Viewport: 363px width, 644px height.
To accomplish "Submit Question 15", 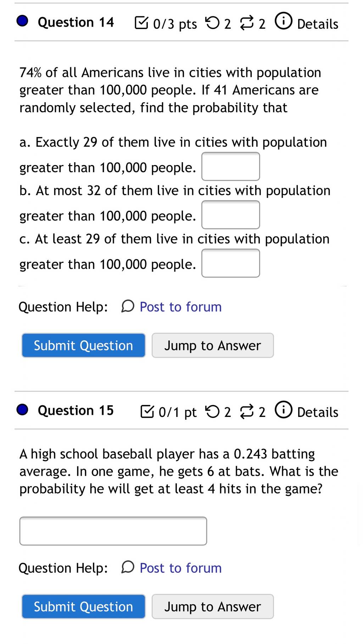I will pos(84,606).
